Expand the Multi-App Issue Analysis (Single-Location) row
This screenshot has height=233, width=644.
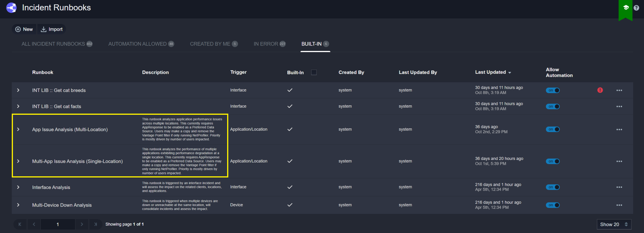click(18, 161)
